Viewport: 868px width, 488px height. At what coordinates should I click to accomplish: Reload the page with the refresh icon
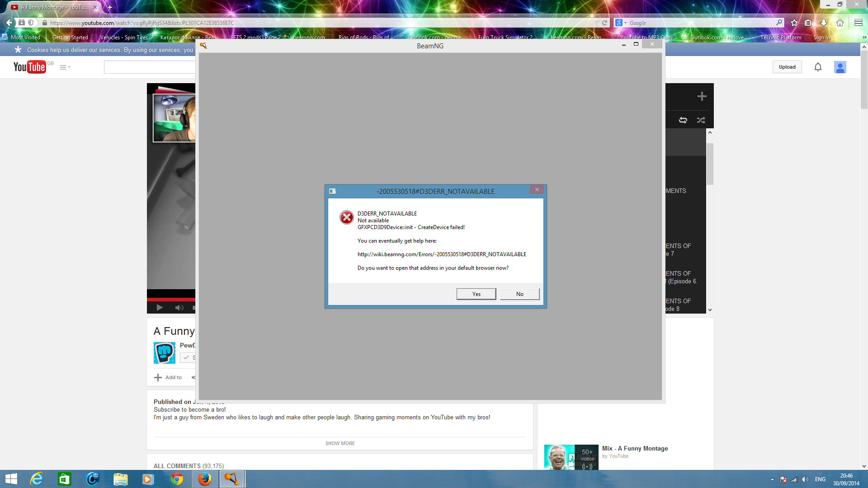pyautogui.click(x=604, y=23)
